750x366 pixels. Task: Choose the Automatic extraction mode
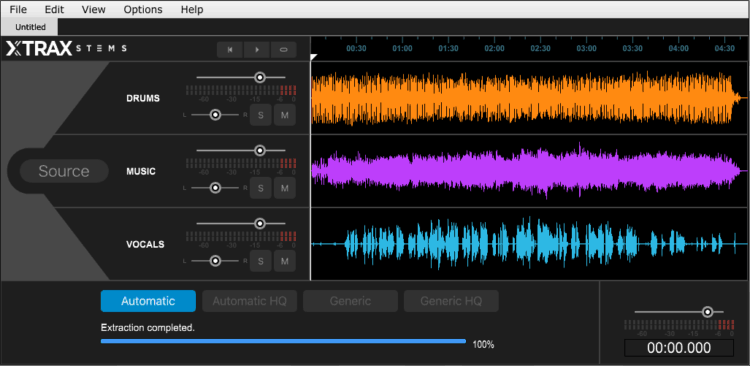tap(148, 301)
